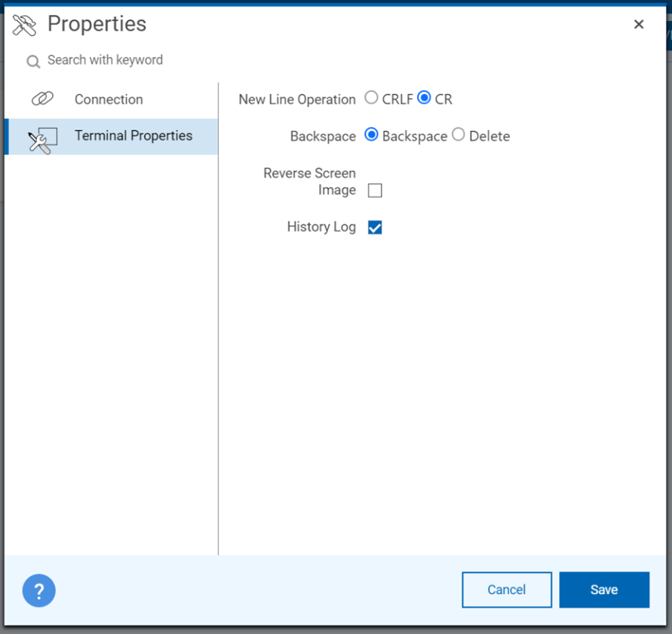
Task: Click the Connection chain-link icon
Action: 42,99
